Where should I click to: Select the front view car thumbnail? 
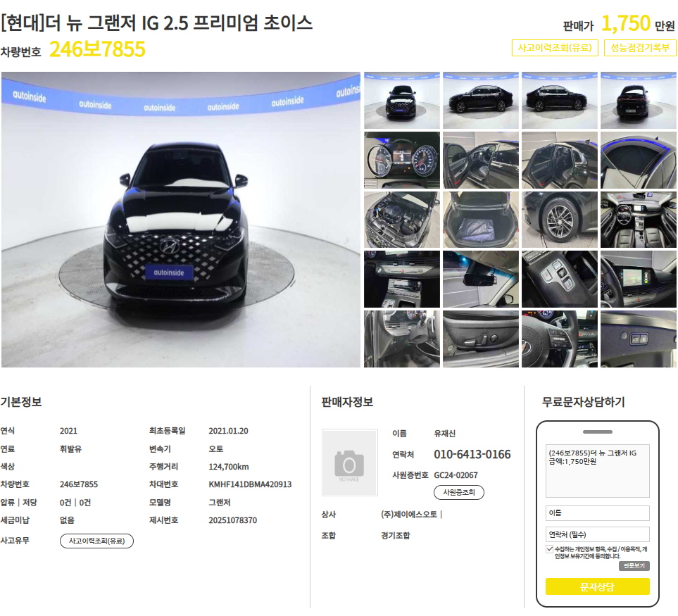402,100
